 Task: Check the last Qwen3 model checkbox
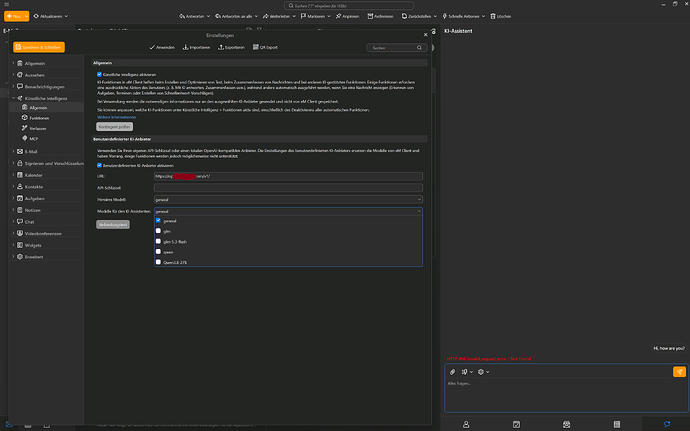pyautogui.click(x=158, y=262)
